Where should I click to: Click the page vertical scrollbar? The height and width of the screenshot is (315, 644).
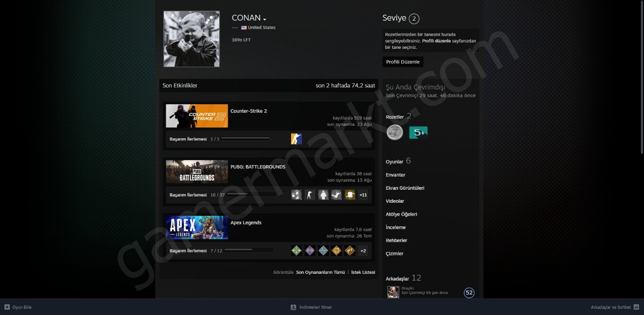click(642, 77)
